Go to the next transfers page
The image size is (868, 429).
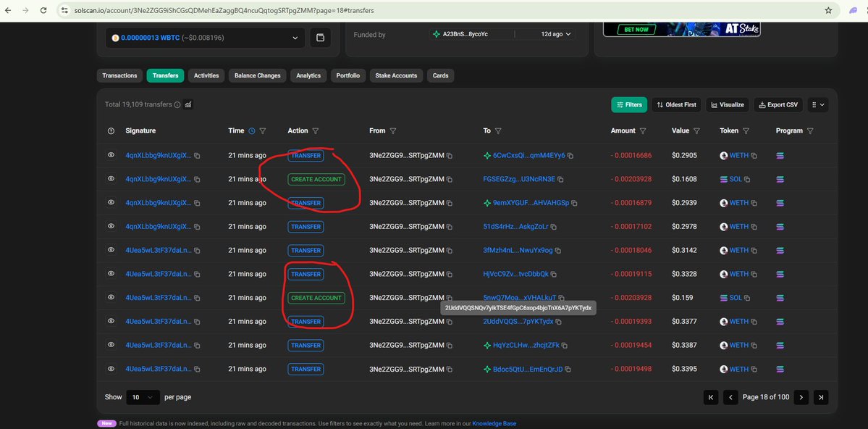801,397
